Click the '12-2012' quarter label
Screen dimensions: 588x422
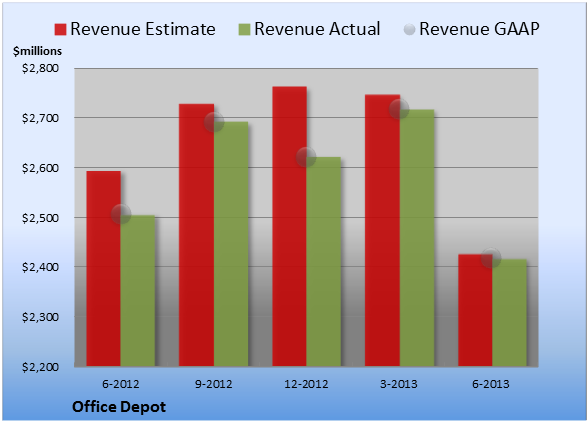(x=306, y=384)
